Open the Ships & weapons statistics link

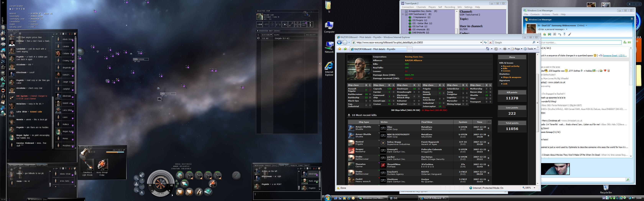(x=512, y=77)
